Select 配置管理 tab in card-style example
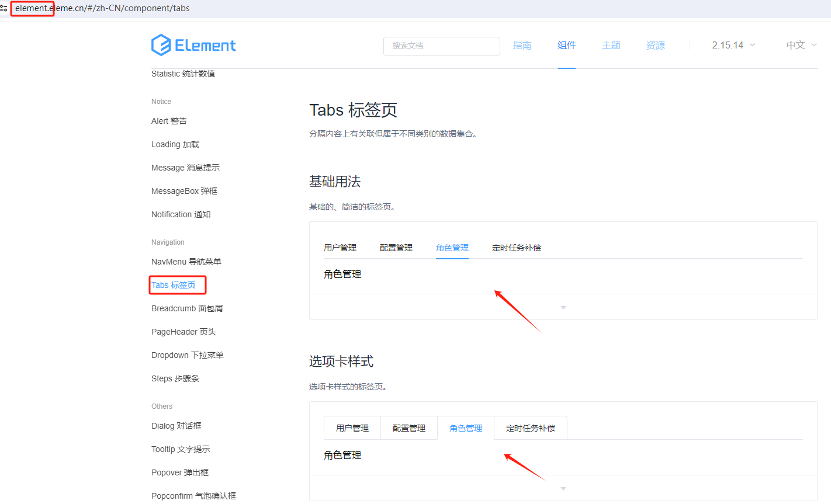Image resolution: width=831 pixels, height=504 pixels. point(408,427)
